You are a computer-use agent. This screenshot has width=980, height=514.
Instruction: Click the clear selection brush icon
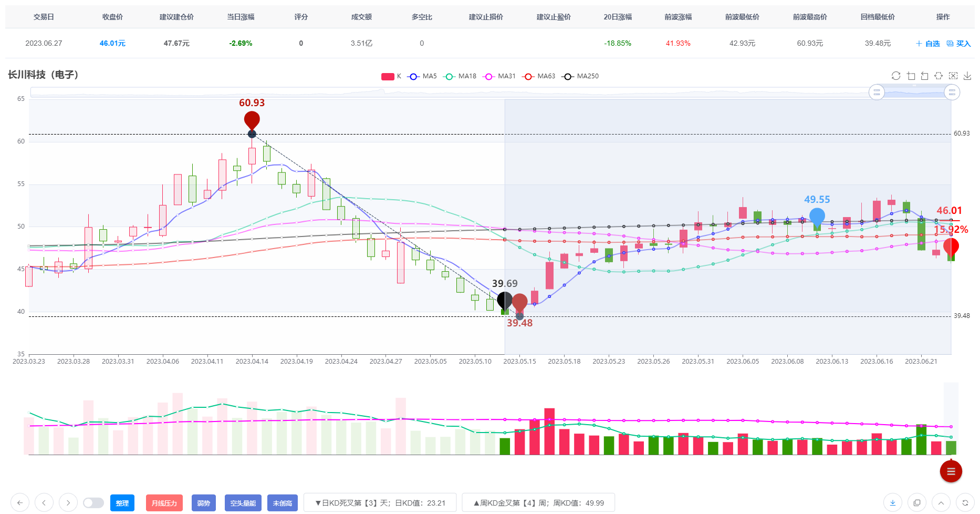pos(953,76)
